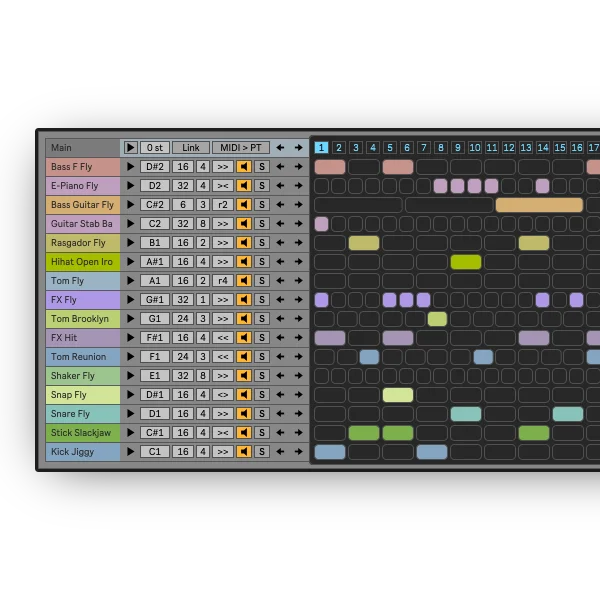Select step number 16 in header
600x600 pixels.
(x=577, y=148)
